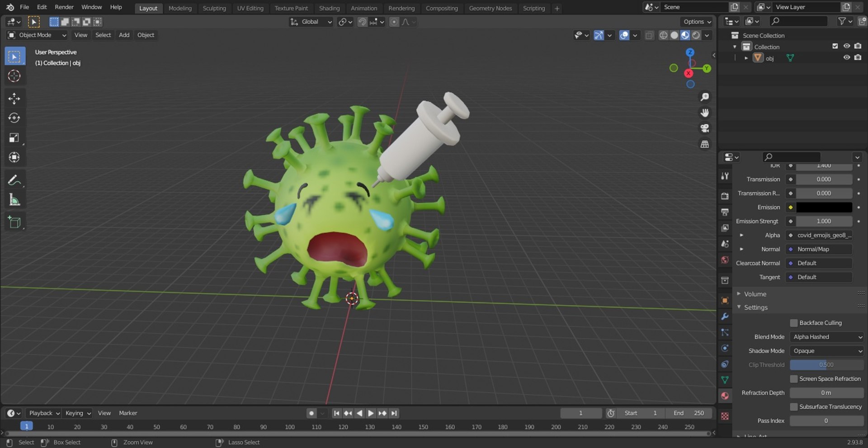Switch to rendered viewport shading
This screenshot has width=868, height=448.
tap(696, 35)
